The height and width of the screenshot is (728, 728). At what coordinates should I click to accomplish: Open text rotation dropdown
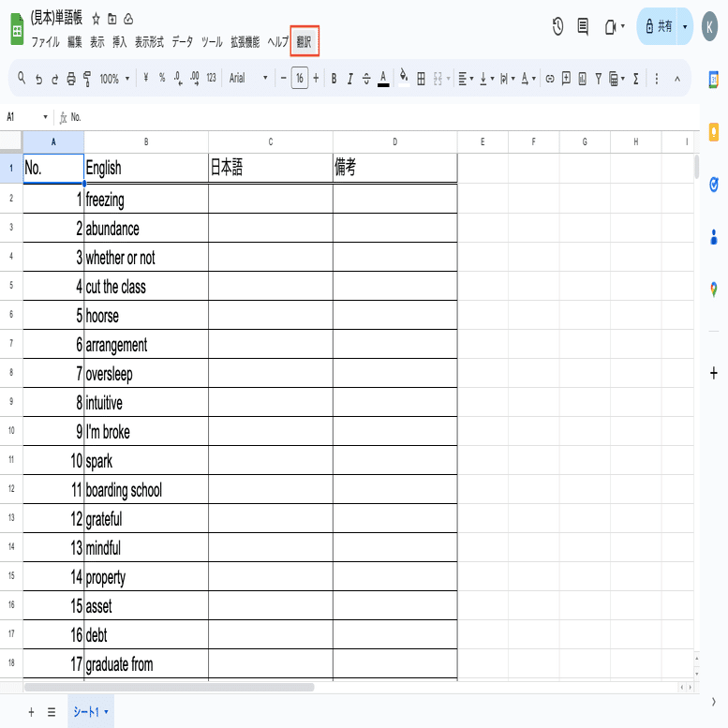point(527,79)
